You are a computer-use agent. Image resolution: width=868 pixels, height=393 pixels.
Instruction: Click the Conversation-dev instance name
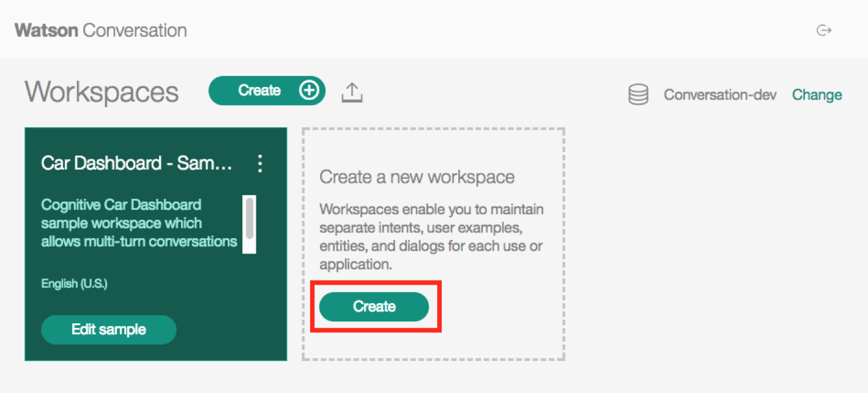click(720, 95)
